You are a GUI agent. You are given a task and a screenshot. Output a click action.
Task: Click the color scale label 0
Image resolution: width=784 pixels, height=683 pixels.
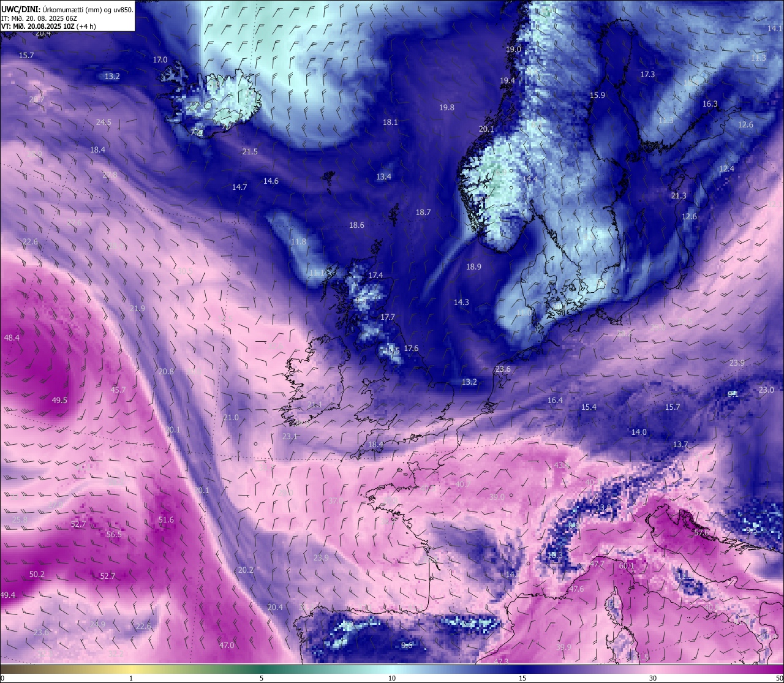pos(2,678)
